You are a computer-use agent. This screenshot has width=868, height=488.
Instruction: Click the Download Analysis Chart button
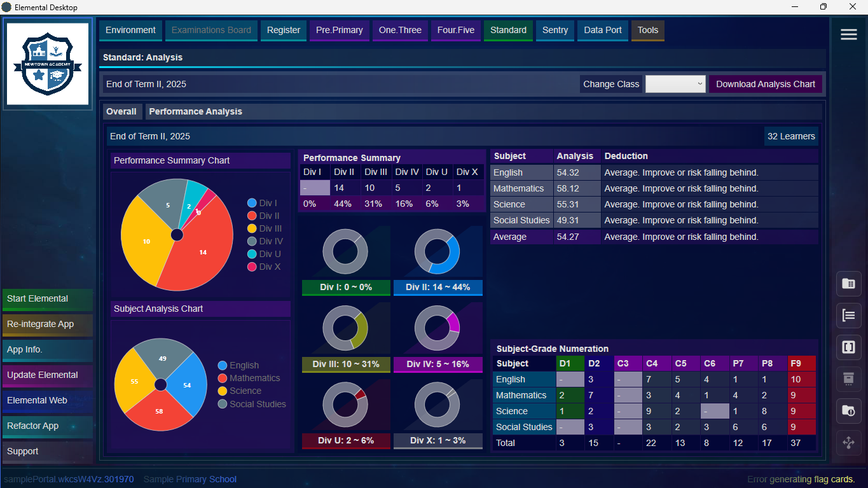click(x=765, y=83)
